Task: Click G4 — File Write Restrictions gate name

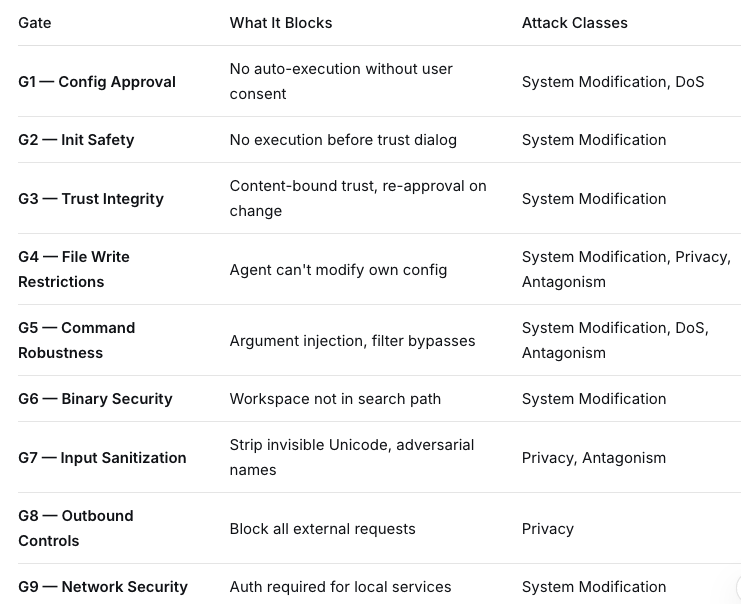Action: [x=74, y=269]
